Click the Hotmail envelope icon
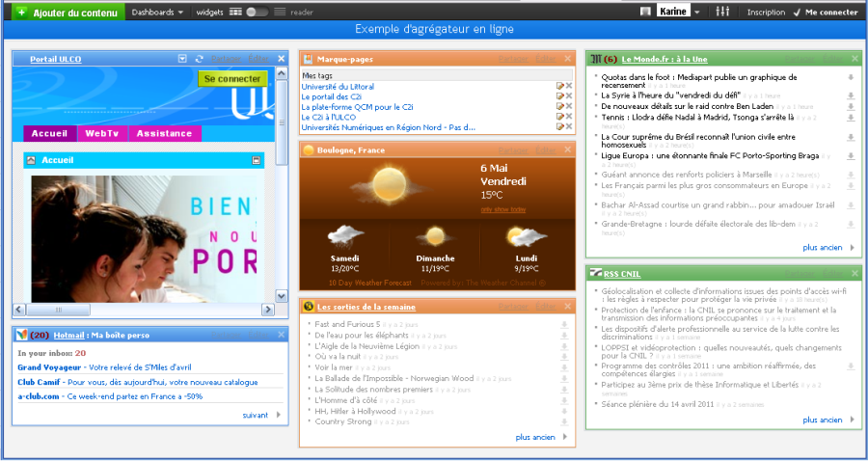868x461 pixels. tap(21, 335)
